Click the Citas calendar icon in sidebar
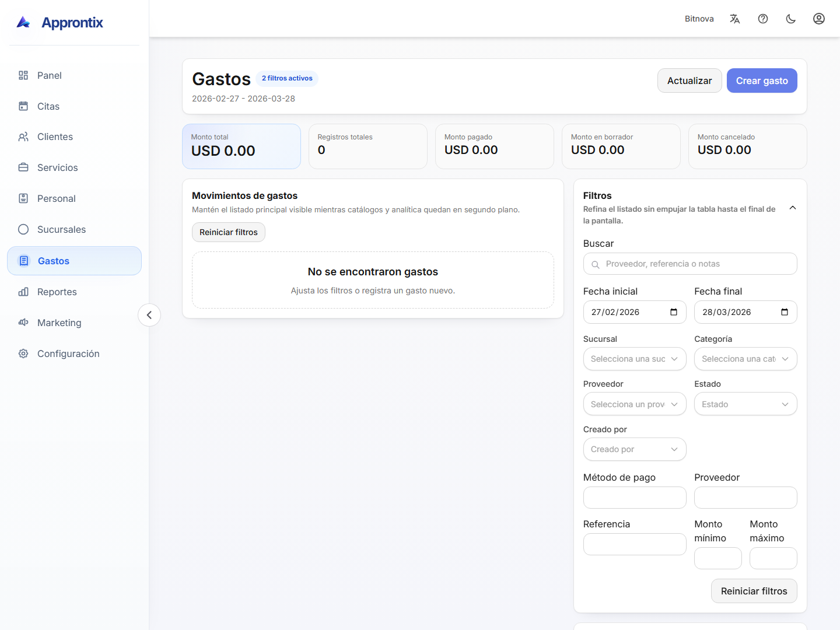Viewport: 840px width, 630px height. pos(23,106)
